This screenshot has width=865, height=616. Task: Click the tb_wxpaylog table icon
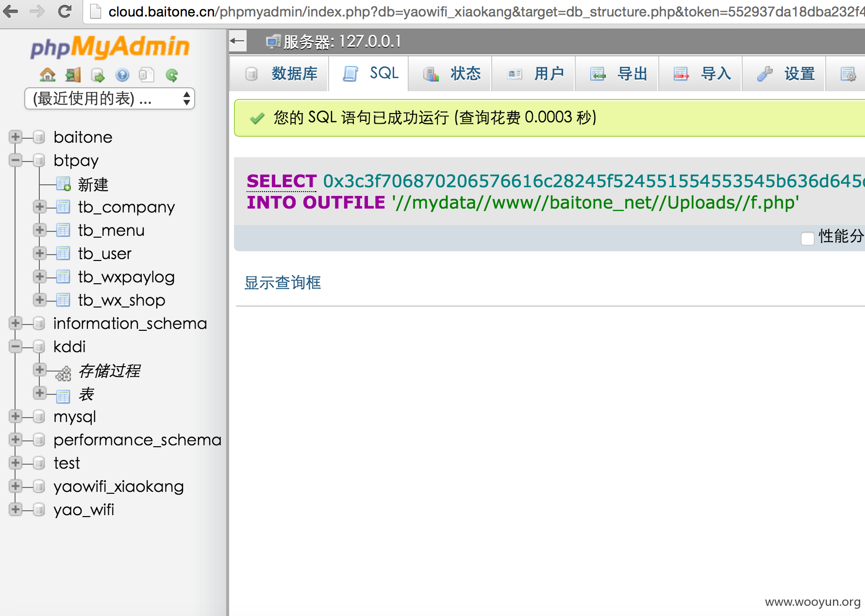point(63,277)
